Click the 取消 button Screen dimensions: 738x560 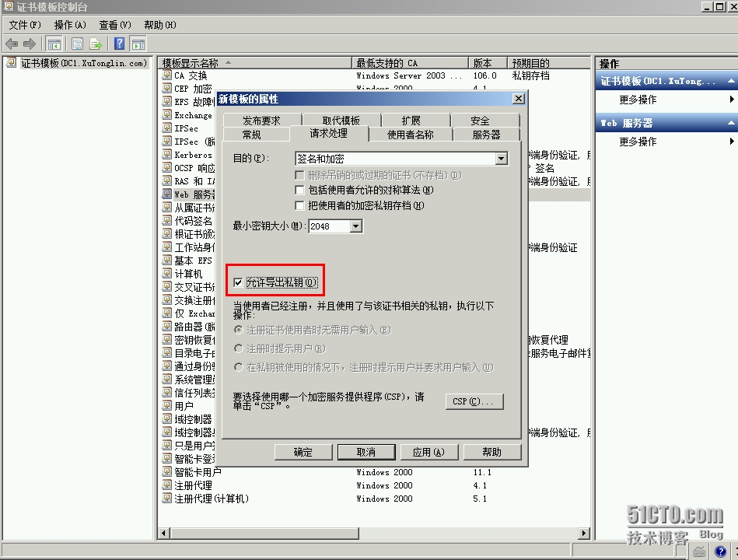[366, 452]
